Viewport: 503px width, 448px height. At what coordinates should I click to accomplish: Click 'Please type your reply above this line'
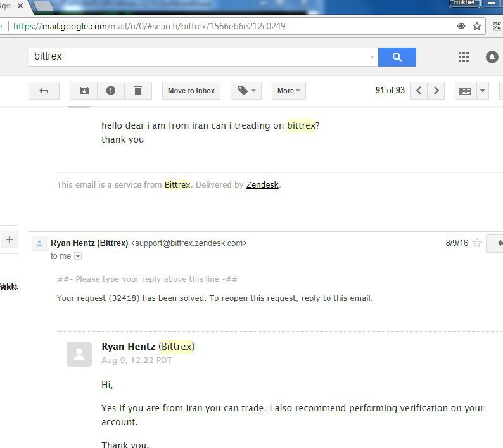147,279
